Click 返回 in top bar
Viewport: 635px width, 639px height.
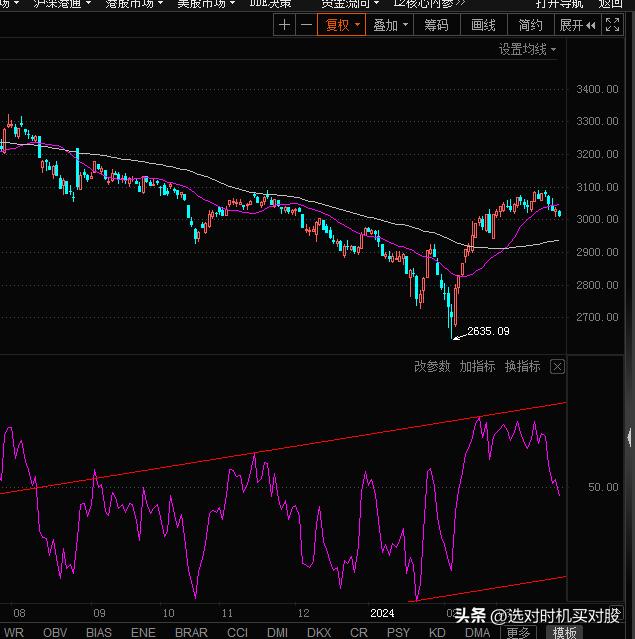click(x=610, y=4)
